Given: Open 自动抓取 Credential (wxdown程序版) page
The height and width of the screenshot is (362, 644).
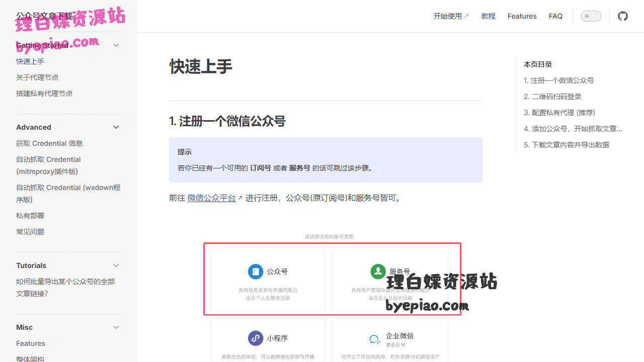Looking at the screenshot, I should (68, 194).
